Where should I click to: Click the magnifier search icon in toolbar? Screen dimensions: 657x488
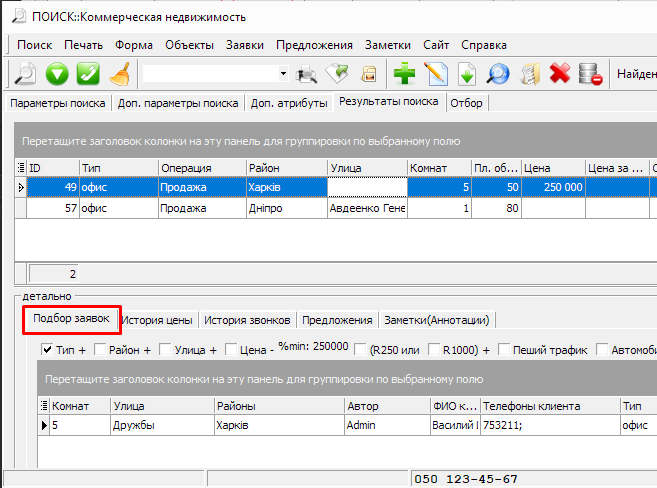pyautogui.click(x=25, y=74)
